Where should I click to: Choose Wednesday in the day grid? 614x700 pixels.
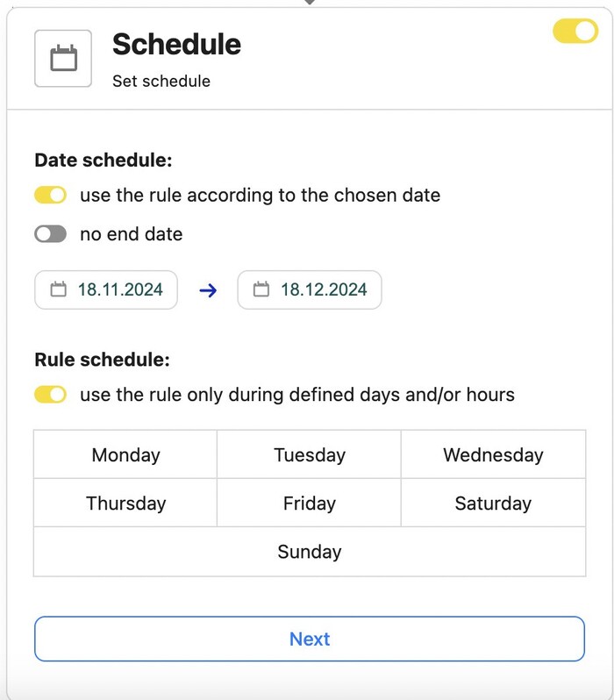click(493, 454)
